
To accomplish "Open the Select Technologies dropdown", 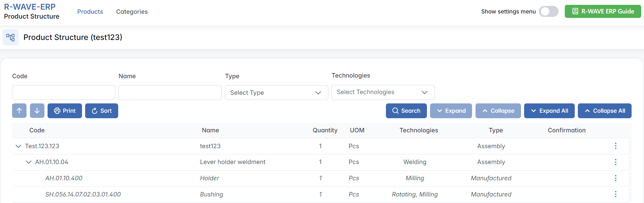I will (383, 92).
